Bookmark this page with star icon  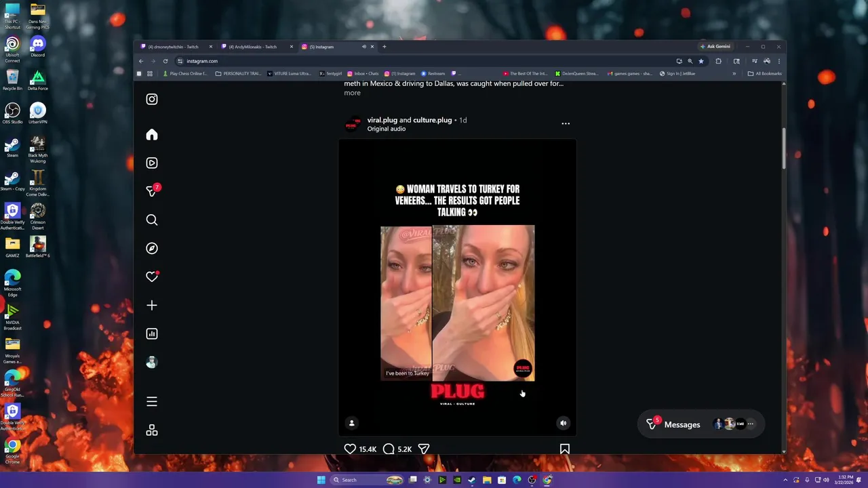point(701,61)
